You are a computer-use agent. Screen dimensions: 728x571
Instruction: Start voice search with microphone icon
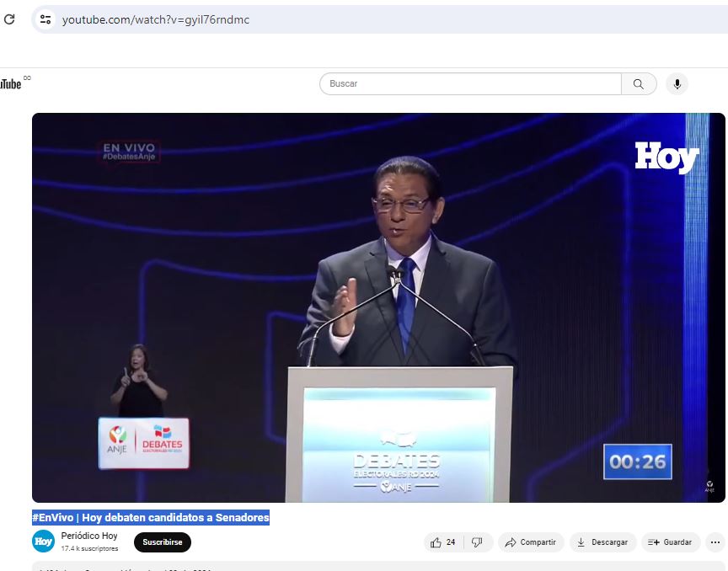pos(677,84)
